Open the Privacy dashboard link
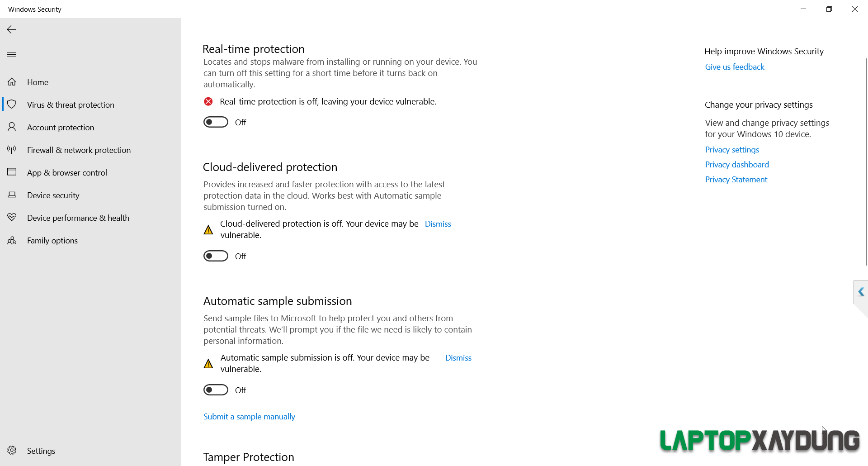Image resolution: width=868 pixels, height=466 pixels. tap(736, 164)
